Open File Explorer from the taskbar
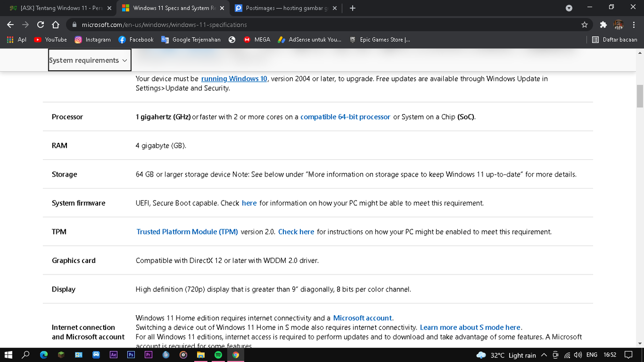This screenshot has width=644, height=362. [201, 355]
